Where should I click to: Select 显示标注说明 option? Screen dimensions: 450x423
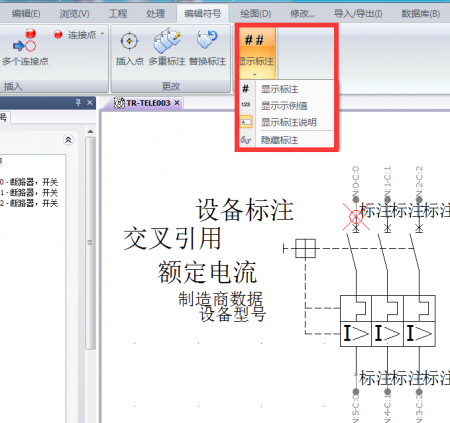287,122
